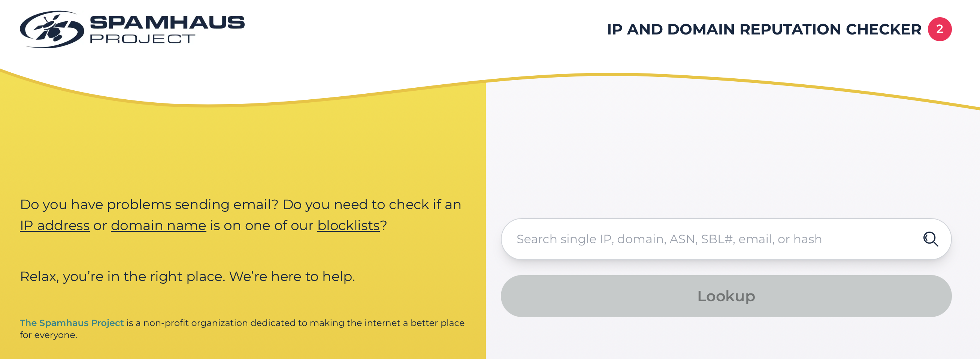Click the "Relax, you're in the right place" text
The height and width of the screenshot is (359, 980).
pos(122,277)
